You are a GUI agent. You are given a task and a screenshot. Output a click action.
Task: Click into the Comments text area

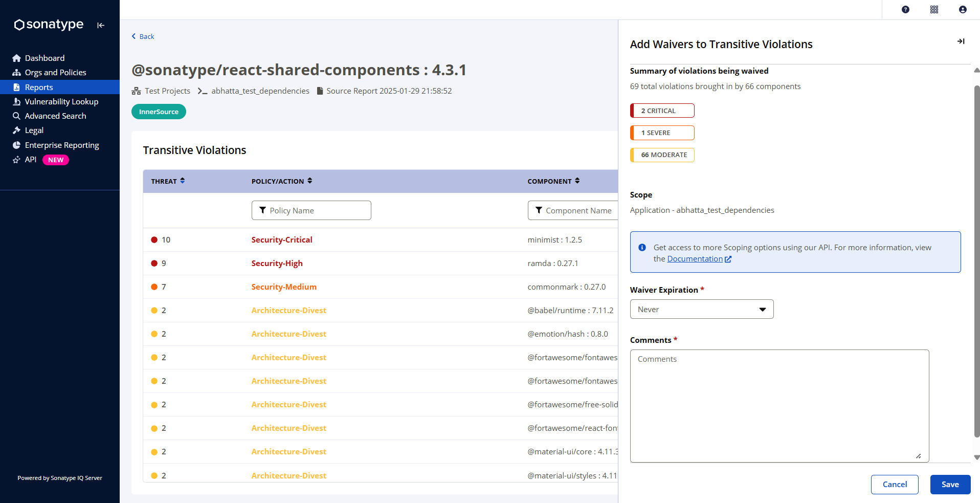[x=779, y=406]
